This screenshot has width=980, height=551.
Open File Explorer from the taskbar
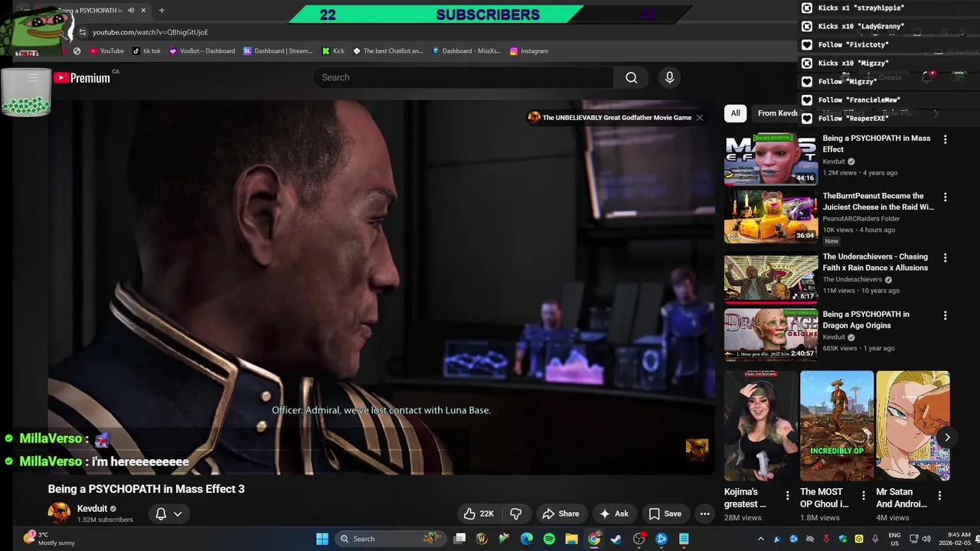click(x=571, y=539)
